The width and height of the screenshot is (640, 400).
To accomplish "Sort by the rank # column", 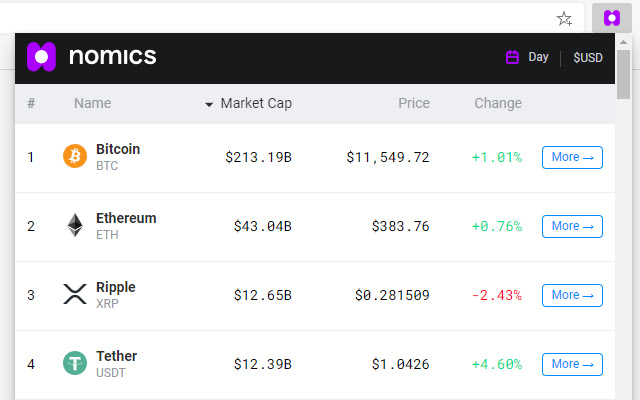I will pyautogui.click(x=31, y=103).
